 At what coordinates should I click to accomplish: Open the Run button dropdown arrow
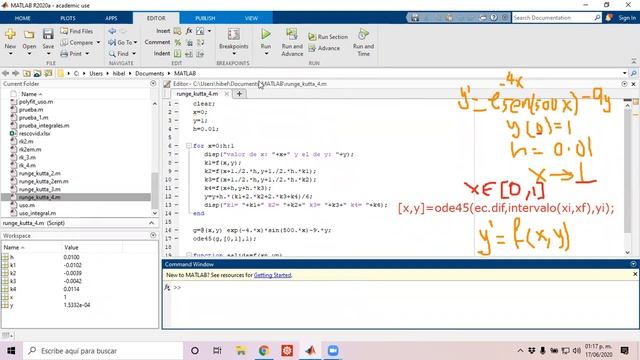point(266,54)
